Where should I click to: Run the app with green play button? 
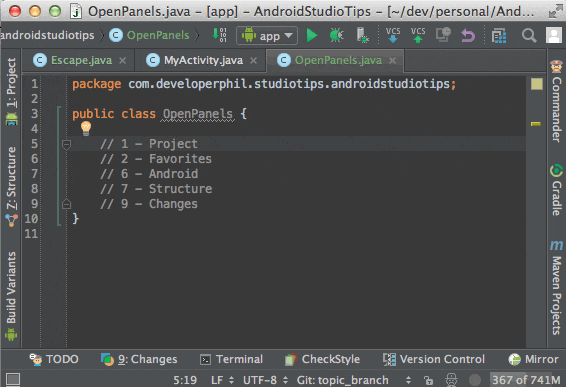(312, 35)
